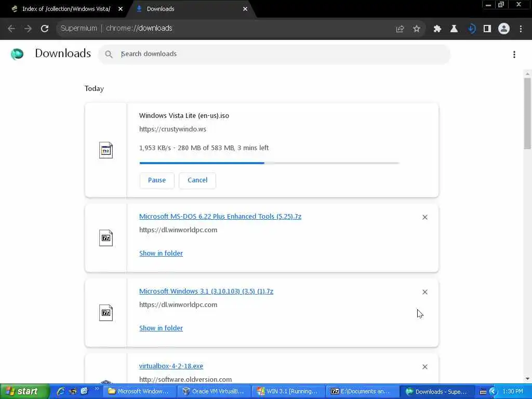Switch to Oracle VM VirtualBox taskbar button
Image resolution: width=532 pixels, height=399 pixels.
point(214,392)
